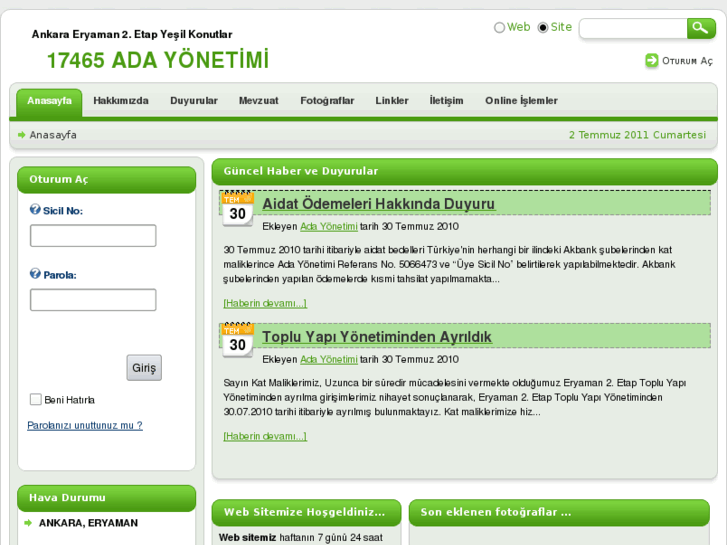Open the Online İşlemler menu item
The height and width of the screenshot is (545, 727).
point(521,101)
